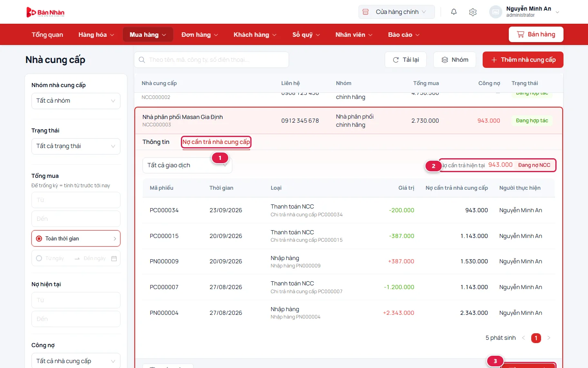Image resolution: width=588 pixels, height=368 pixels.
Task: Go to next page arrow
Action: tap(549, 338)
